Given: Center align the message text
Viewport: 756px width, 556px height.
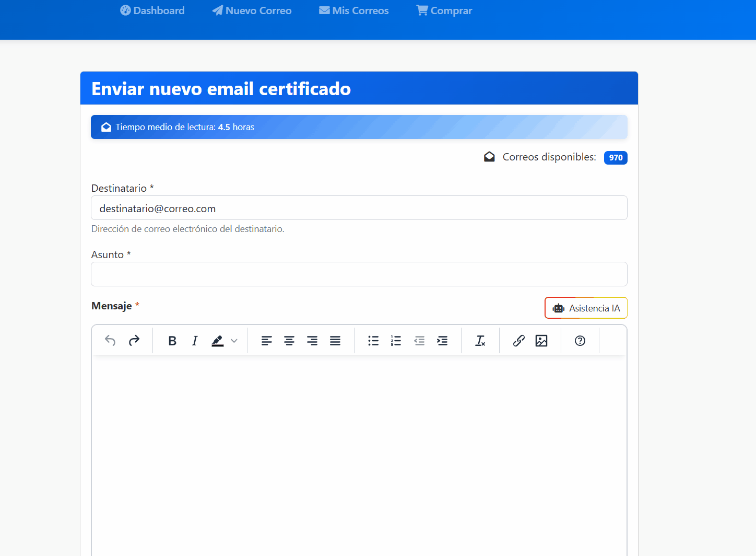Looking at the screenshot, I should tap(289, 341).
